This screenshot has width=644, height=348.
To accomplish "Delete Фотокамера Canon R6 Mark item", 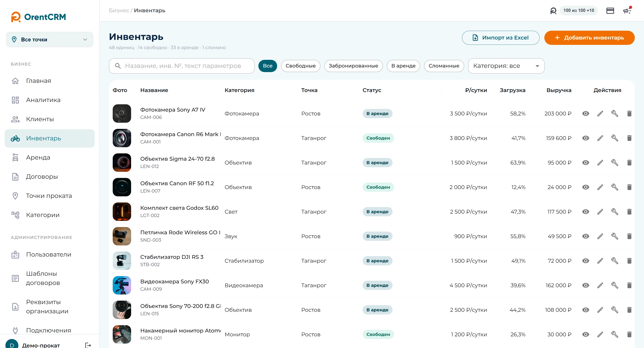I will (x=629, y=138).
